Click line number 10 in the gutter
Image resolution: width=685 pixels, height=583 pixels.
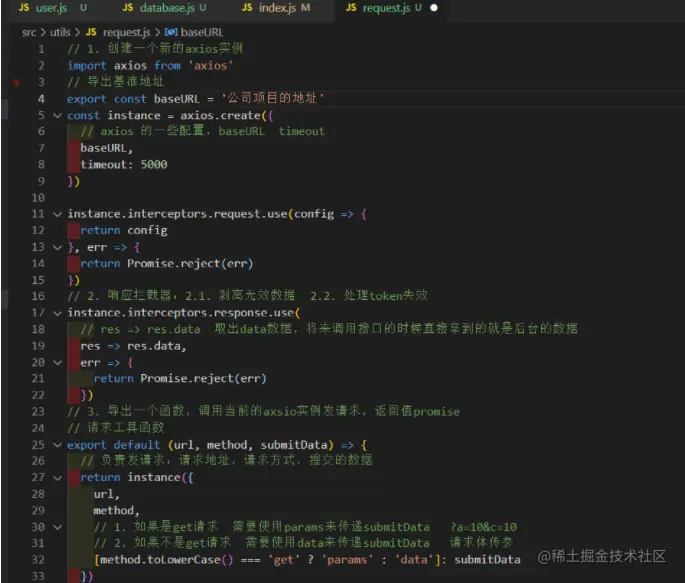[x=38, y=198]
